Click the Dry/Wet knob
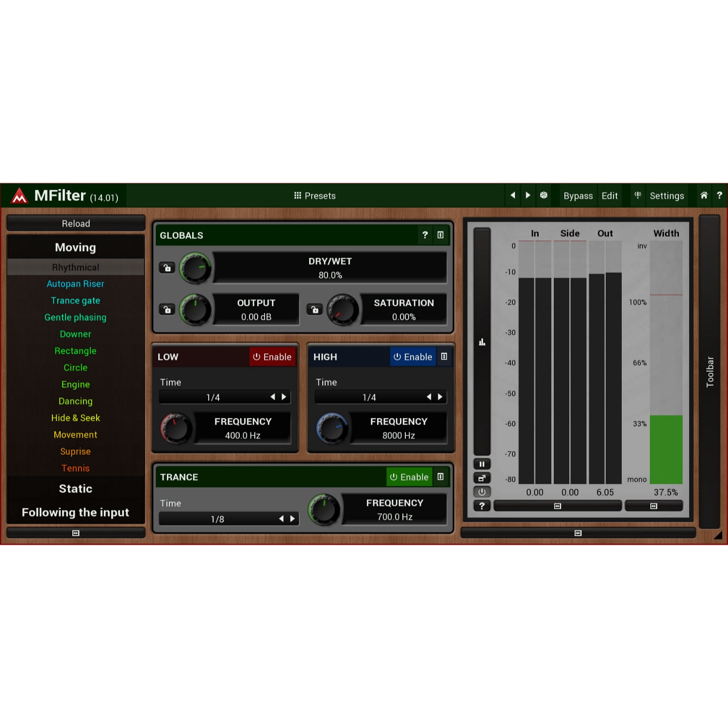This screenshot has height=728, width=728. pyautogui.click(x=195, y=267)
